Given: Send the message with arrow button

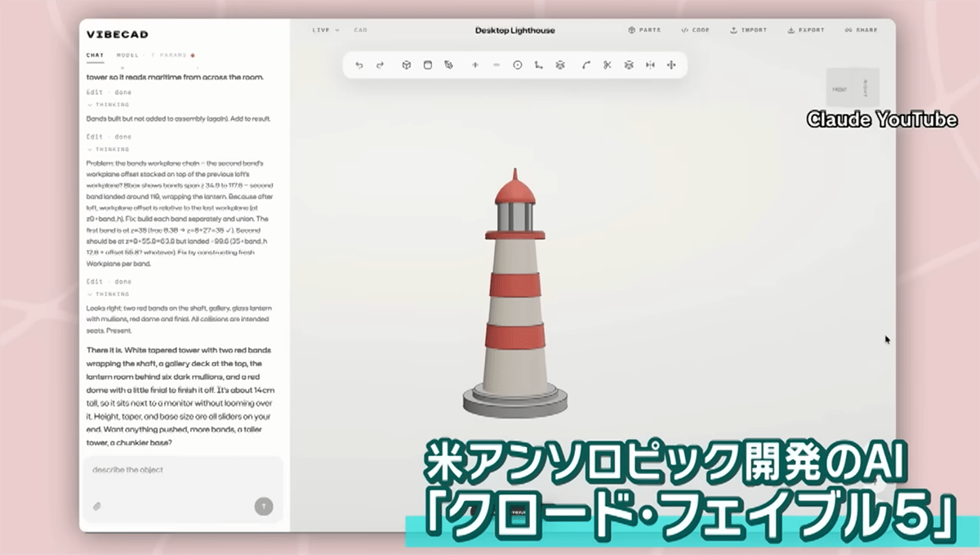Looking at the screenshot, I should [264, 506].
